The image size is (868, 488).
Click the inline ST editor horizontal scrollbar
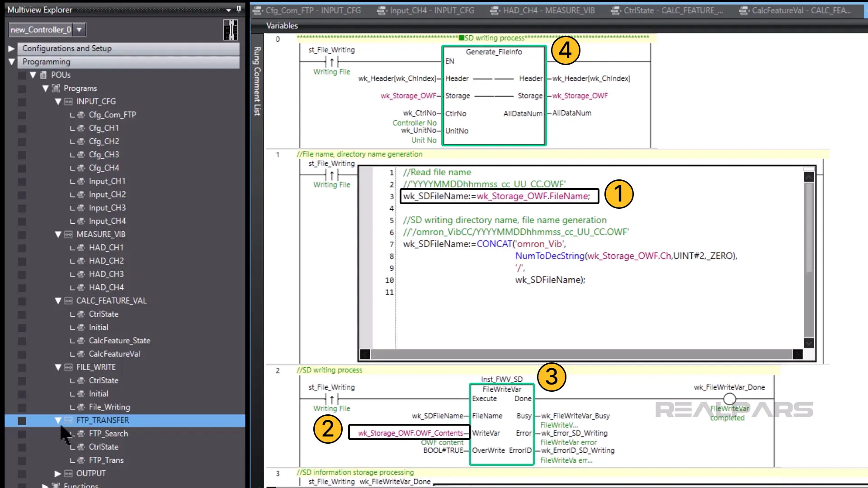(581, 355)
